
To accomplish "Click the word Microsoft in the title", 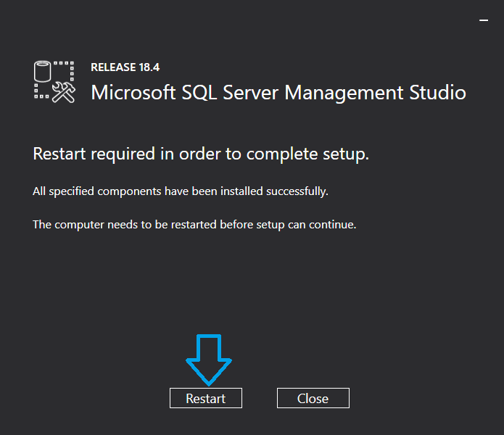I will coord(131,93).
